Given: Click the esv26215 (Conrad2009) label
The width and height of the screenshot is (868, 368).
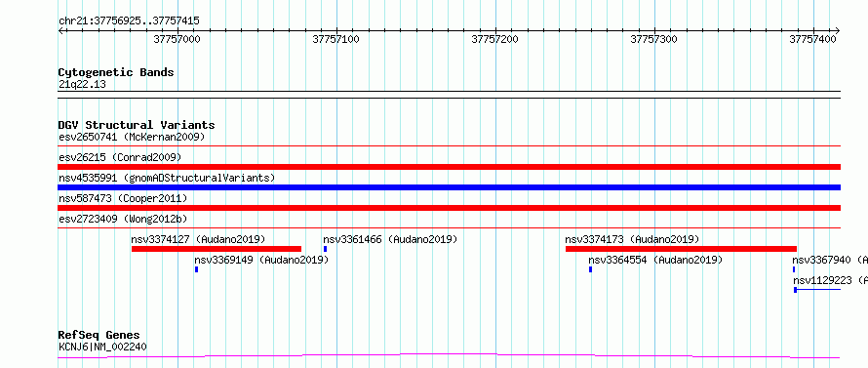Looking at the screenshot, I should (120, 157).
